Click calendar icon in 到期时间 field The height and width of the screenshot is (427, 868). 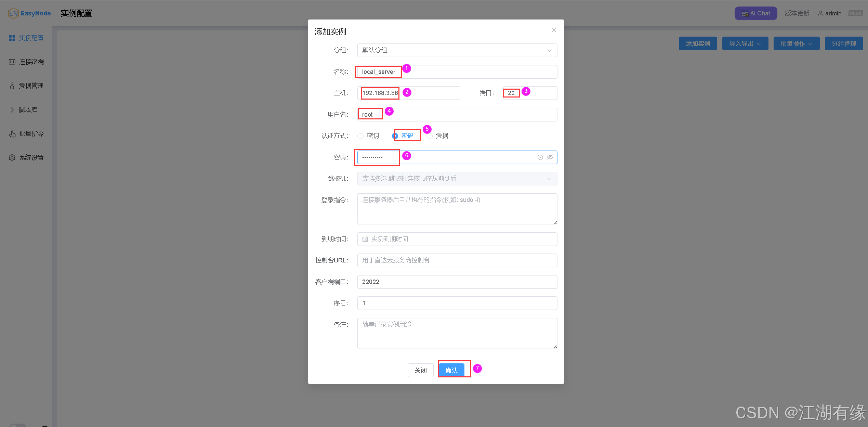[x=365, y=239]
